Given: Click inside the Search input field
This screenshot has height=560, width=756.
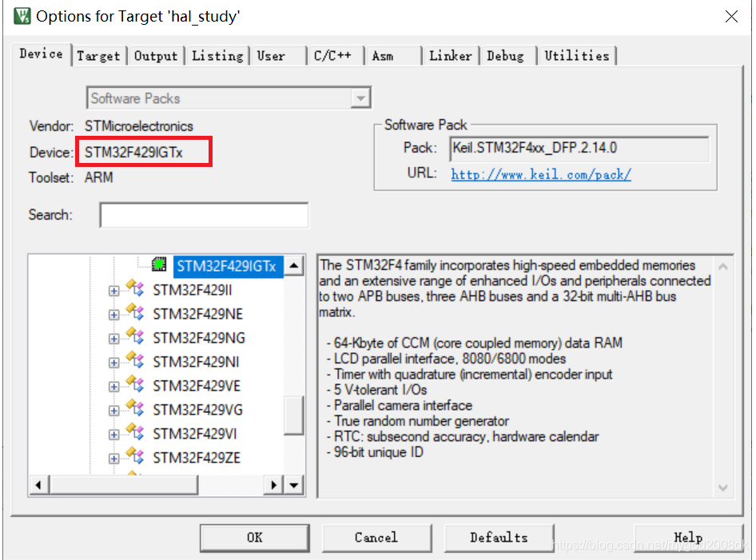Looking at the screenshot, I should 204,215.
